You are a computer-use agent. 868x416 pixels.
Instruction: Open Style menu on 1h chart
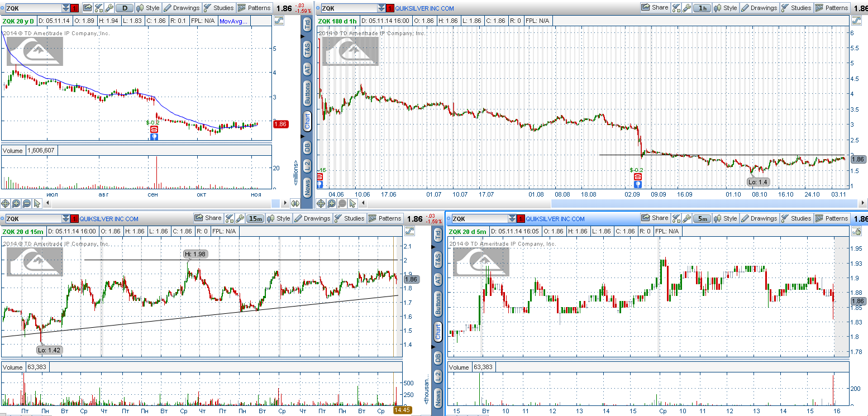726,8
